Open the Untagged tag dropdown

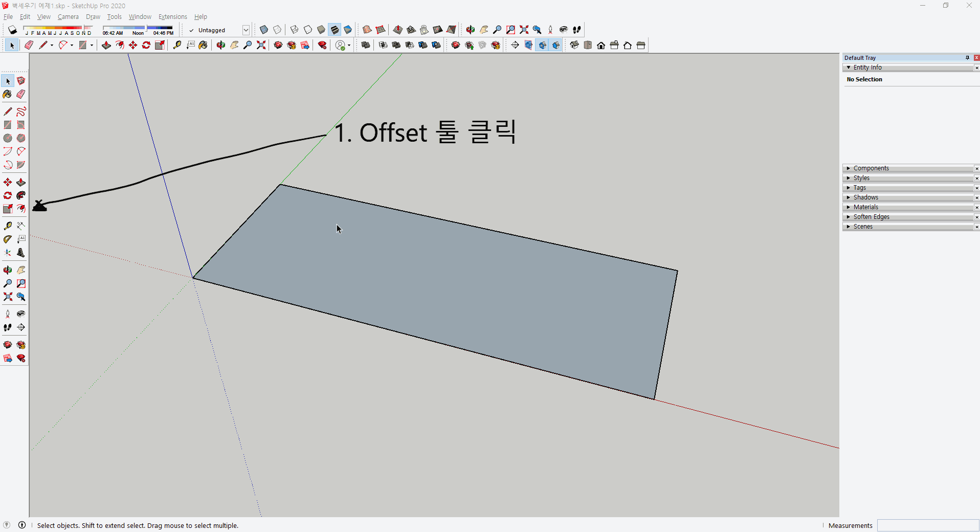tap(246, 30)
